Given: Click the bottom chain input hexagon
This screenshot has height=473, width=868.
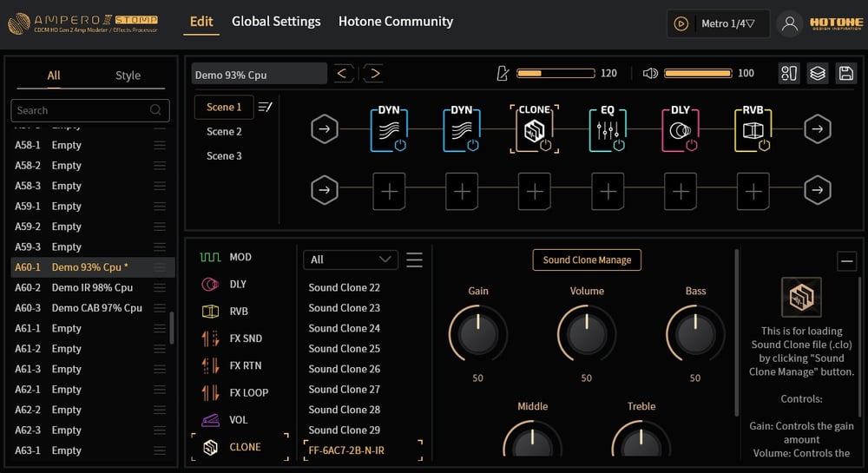Looking at the screenshot, I should [x=325, y=190].
